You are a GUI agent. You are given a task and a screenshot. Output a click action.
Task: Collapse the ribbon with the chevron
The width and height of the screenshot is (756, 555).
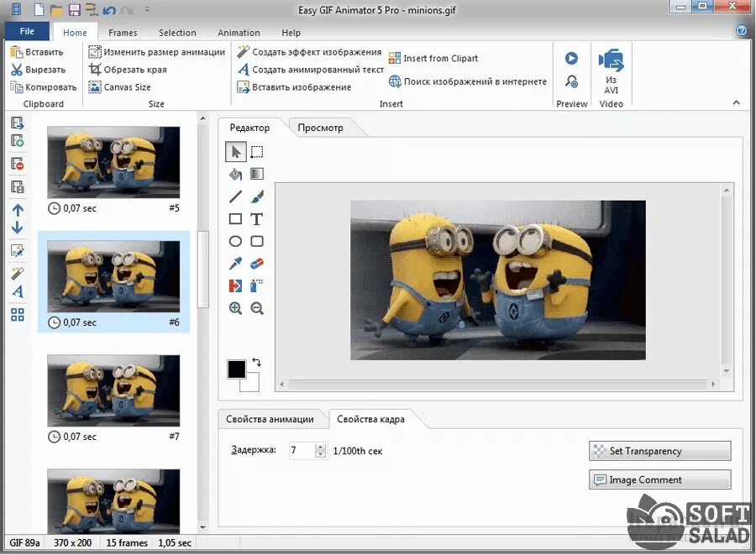tap(736, 102)
